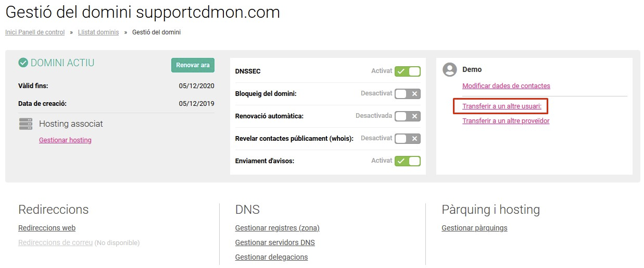Enable the Bloqueig del domini switch
The image size is (644, 268).
407,94
